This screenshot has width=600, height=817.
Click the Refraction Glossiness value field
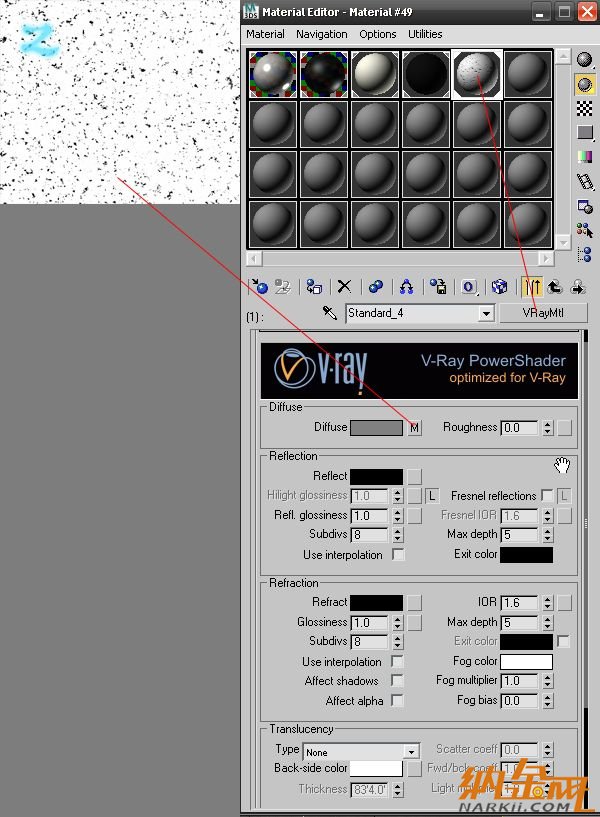point(369,623)
